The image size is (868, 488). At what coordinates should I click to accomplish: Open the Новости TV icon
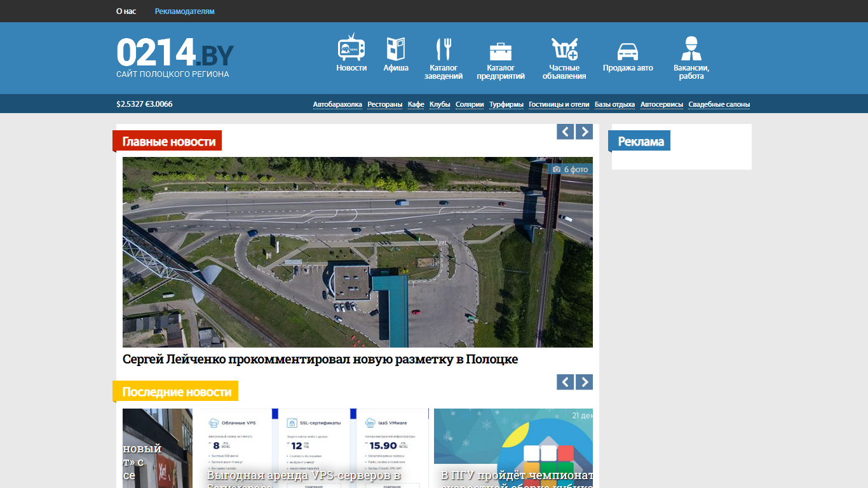(x=351, y=47)
